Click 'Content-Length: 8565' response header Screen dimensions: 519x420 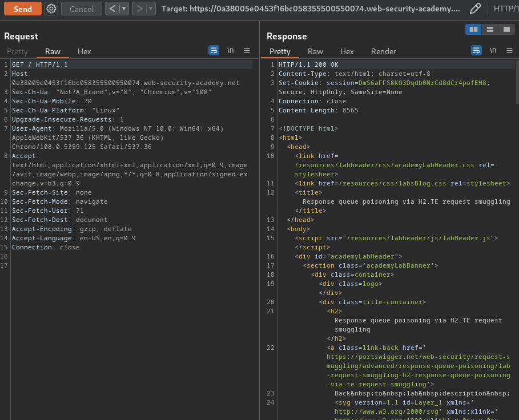pos(318,110)
